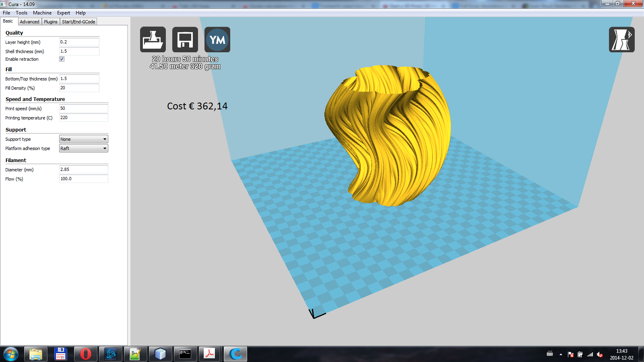Click the Load model icon

[153, 39]
